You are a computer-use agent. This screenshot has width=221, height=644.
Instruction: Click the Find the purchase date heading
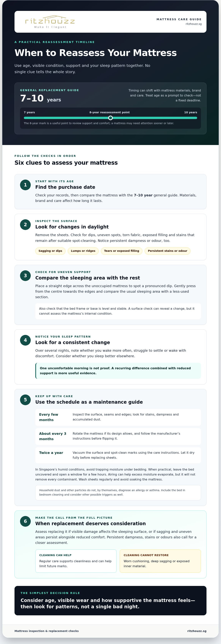click(65, 187)
